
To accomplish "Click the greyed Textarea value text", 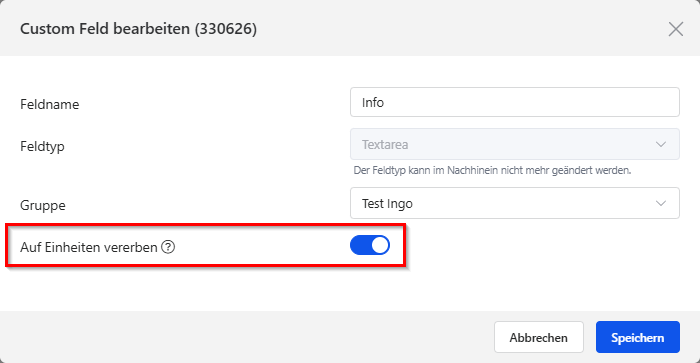I will (x=385, y=145).
